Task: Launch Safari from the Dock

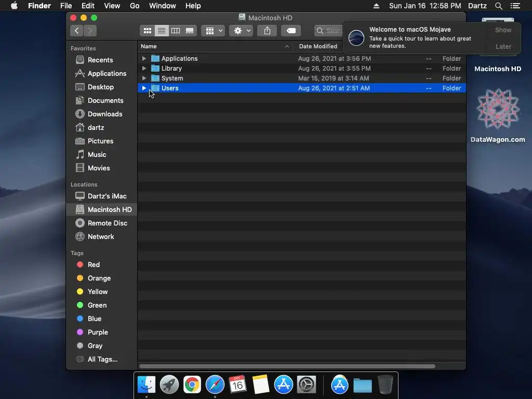Action: pos(215,384)
